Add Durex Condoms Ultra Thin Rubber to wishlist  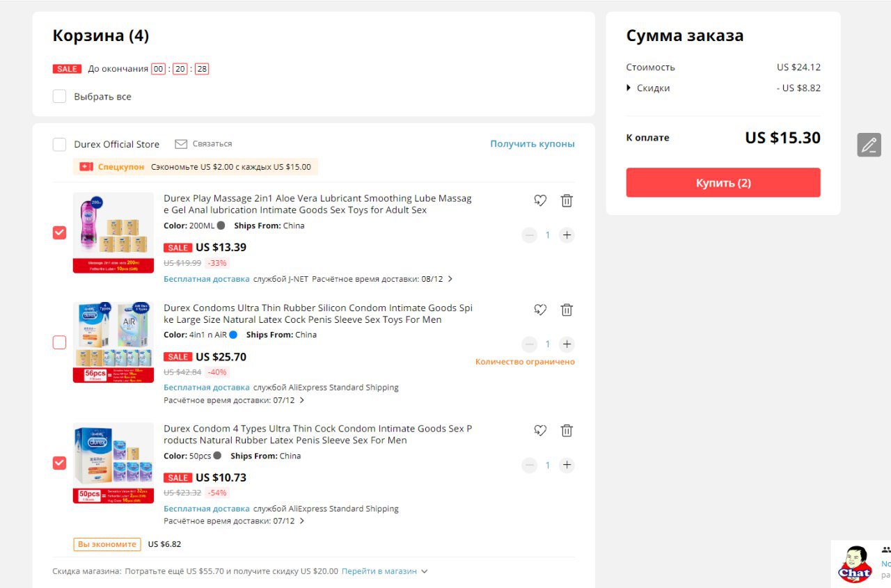(540, 310)
